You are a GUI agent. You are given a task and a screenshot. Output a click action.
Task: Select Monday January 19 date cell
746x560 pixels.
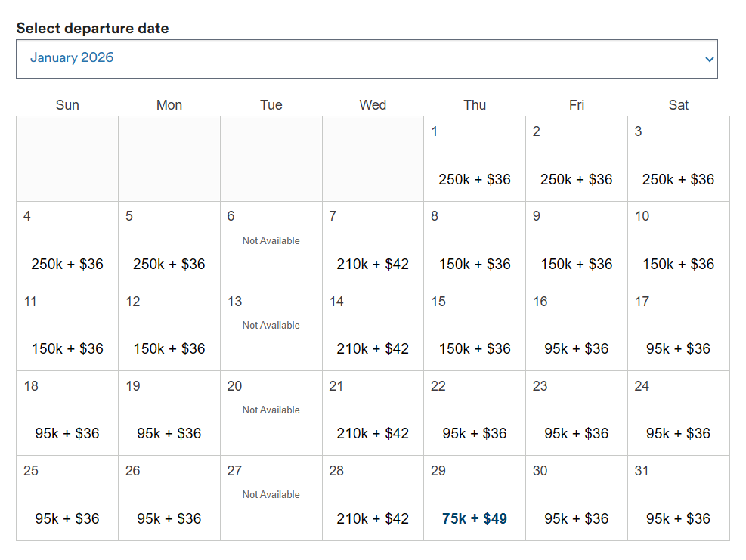169,413
